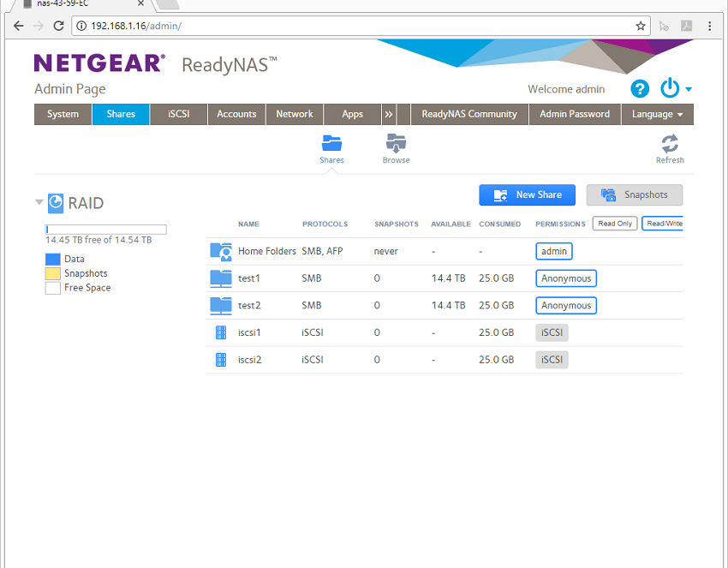Click the RAID volume icon
The width and height of the screenshot is (728, 568).
[56, 203]
